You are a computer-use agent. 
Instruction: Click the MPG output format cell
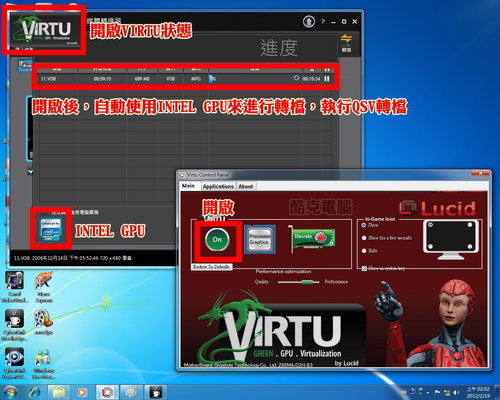click(196, 79)
